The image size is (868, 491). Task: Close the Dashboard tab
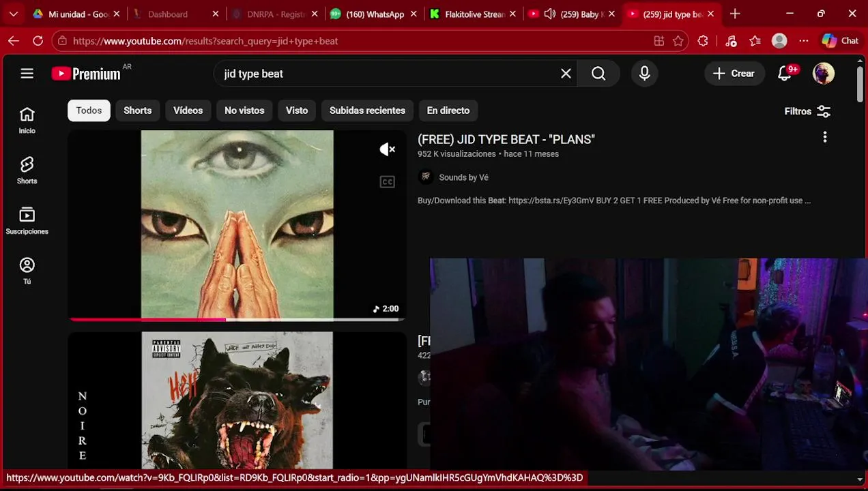[x=216, y=14]
